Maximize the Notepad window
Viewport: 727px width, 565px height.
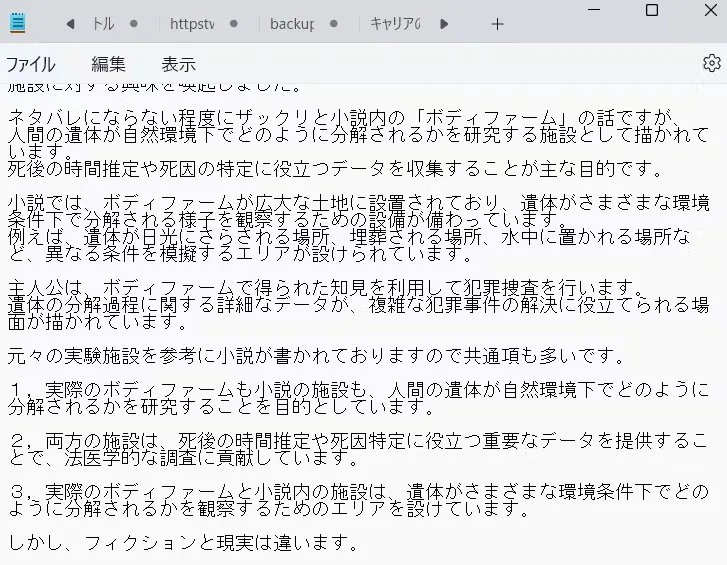tap(652, 10)
